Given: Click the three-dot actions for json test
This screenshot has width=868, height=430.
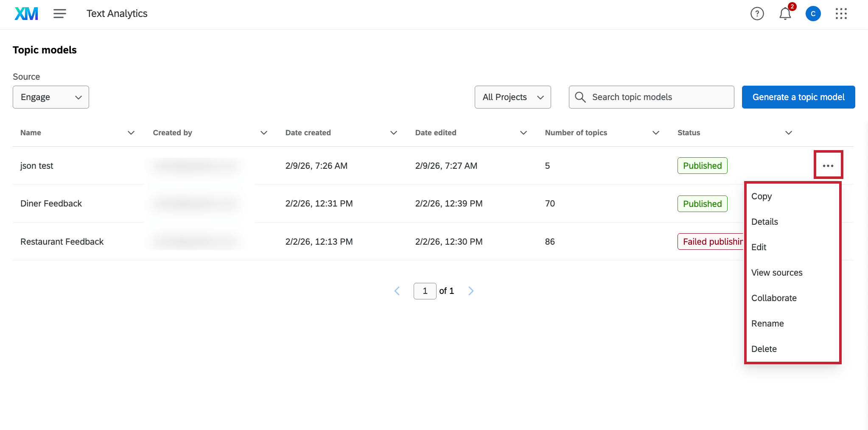Looking at the screenshot, I should pyautogui.click(x=828, y=166).
